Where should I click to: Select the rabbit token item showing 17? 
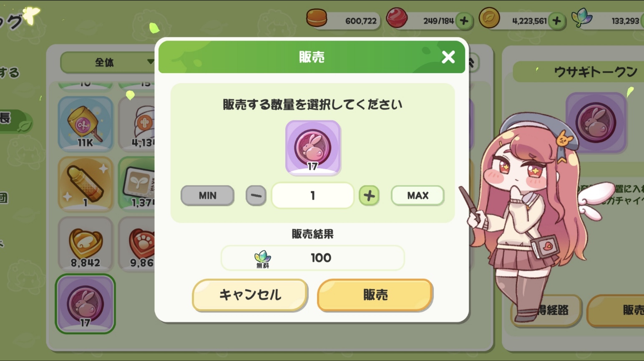point(85,303)
